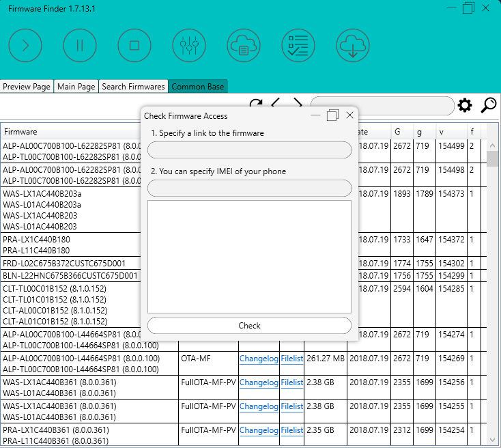Open Filelist link for version 154256
The width and height of the screenshot is (501, 448).
click(x=292, y=382)
